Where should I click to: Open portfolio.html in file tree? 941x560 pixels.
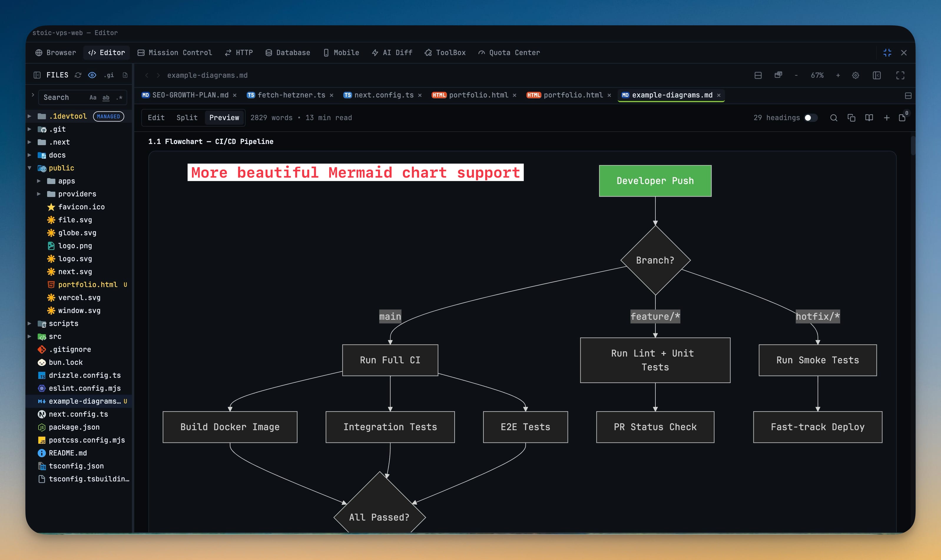(x=87, y=284)
